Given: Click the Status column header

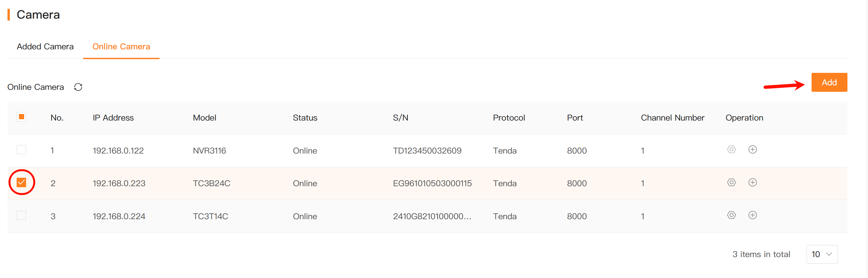Looking at the screenshot, I should (305, 118).
